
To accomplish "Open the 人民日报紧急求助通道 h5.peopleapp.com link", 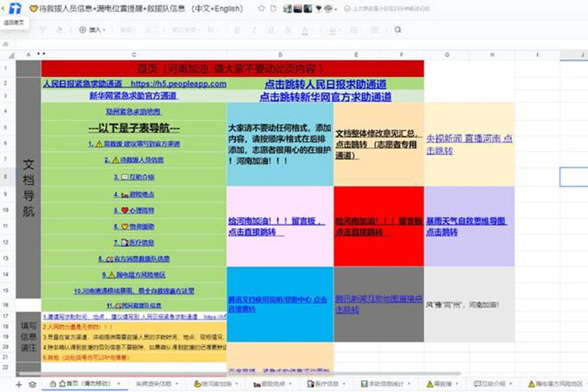I will coord(134,84).
